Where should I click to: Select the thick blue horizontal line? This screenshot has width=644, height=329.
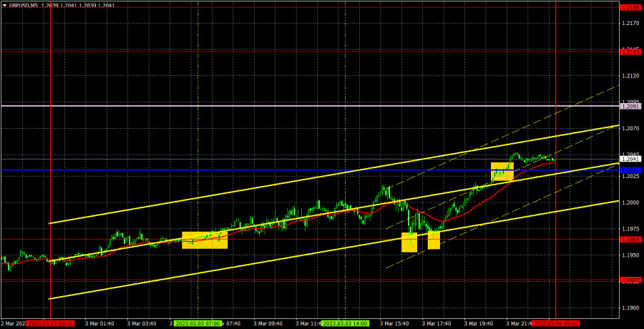pyautogui.click(x=286, y=170)
